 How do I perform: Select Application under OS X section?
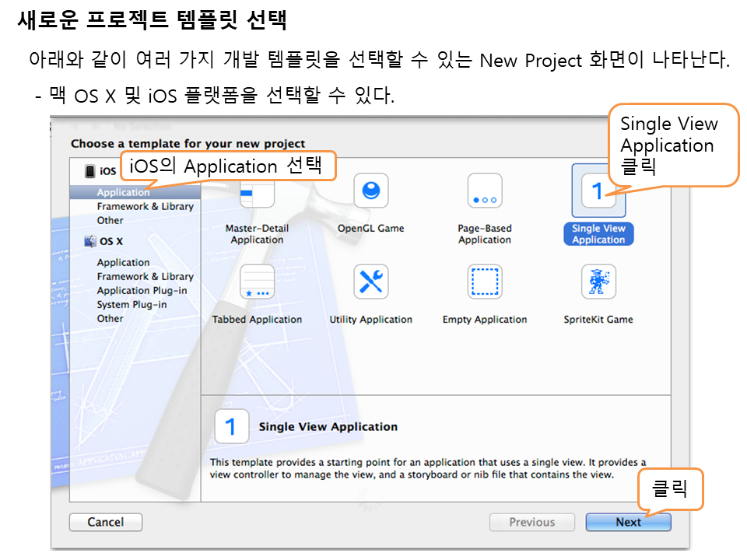(123, 262)
